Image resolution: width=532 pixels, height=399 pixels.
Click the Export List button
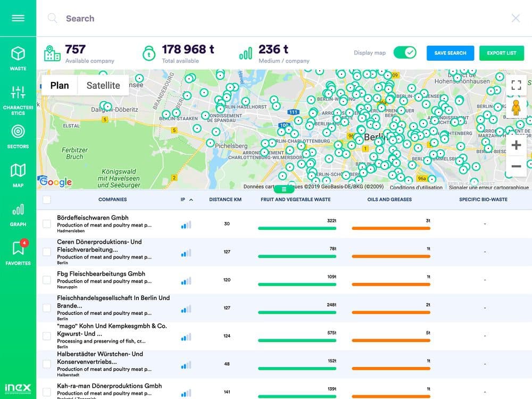tap(501, 53)
